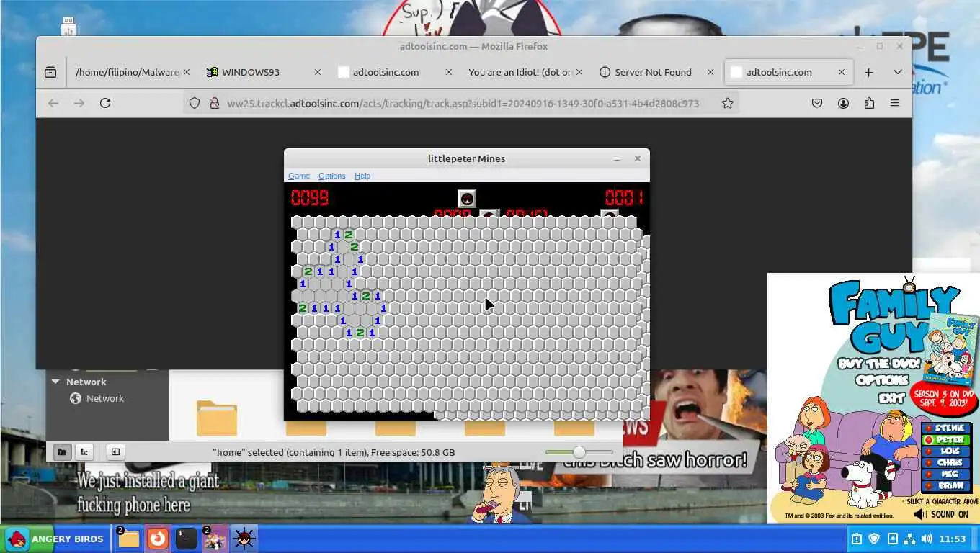Show tree view in file manager sidebar

click(x=84, y=452)
